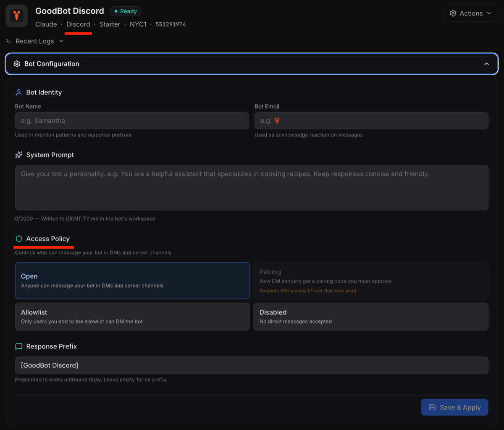
Task: Click the person icon next to Bot Identity
Action: 18,92
